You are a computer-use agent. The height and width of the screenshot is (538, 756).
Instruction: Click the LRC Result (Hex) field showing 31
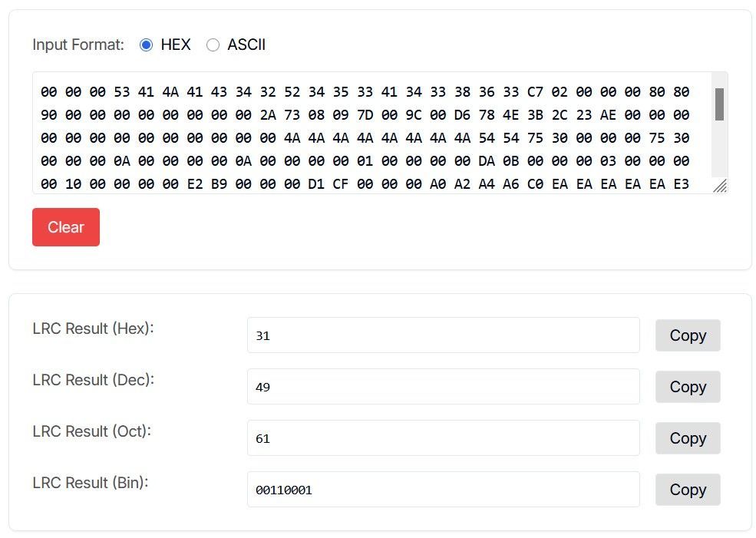pos(443,335)
